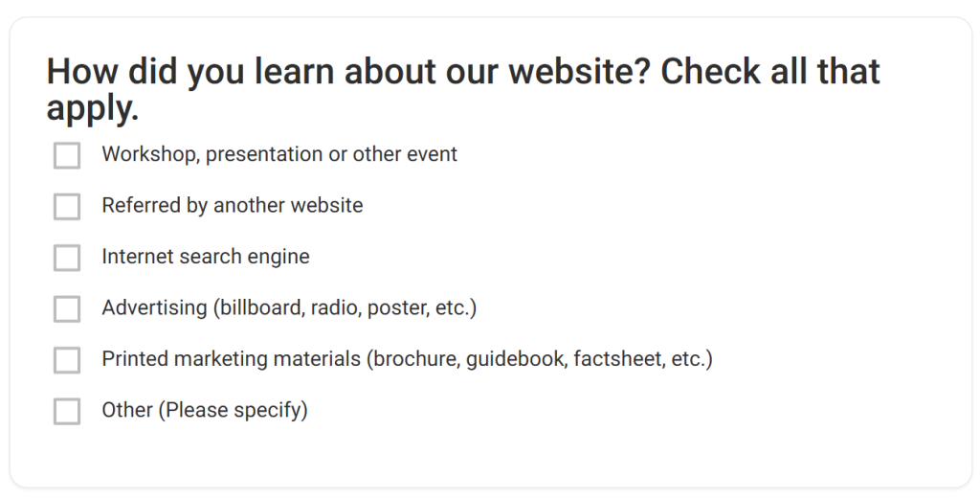Click the word 'presentation' in the first option

coord(264,155)
